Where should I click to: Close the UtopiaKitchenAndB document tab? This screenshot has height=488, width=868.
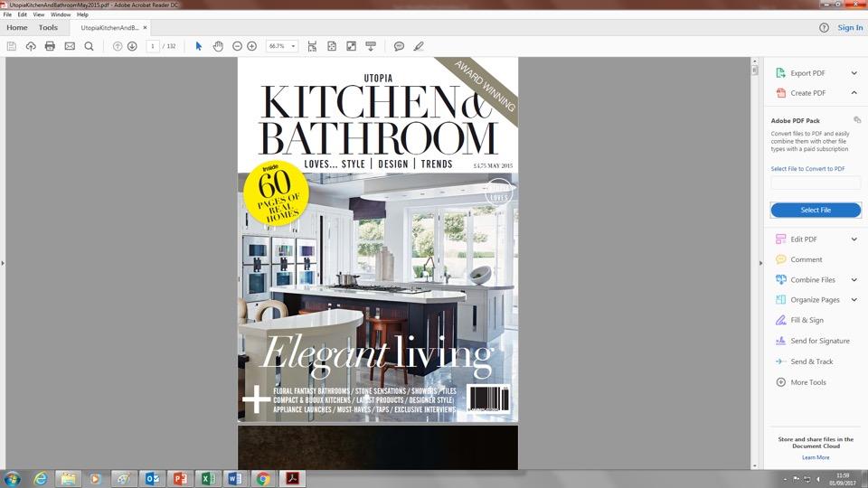(x=145, y=28)
